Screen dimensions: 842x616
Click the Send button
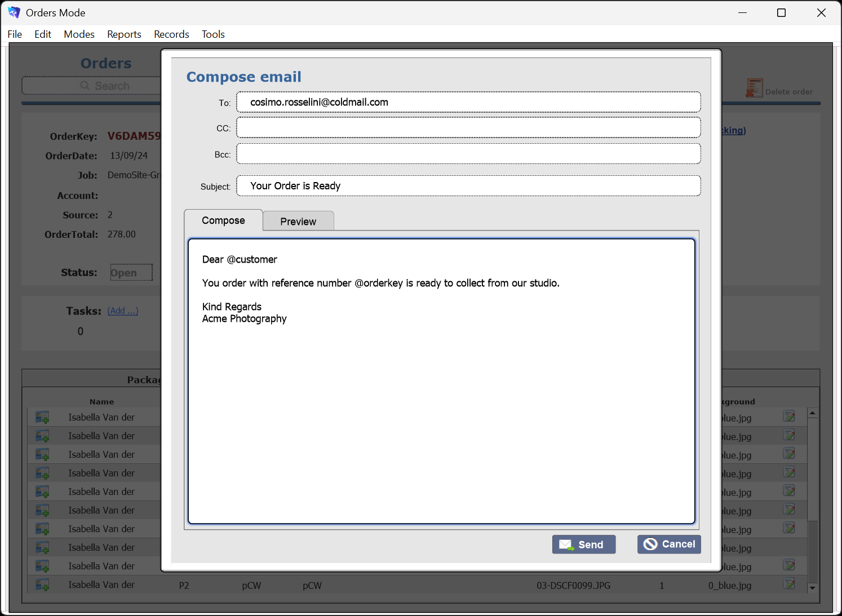(x=584, y=544)
